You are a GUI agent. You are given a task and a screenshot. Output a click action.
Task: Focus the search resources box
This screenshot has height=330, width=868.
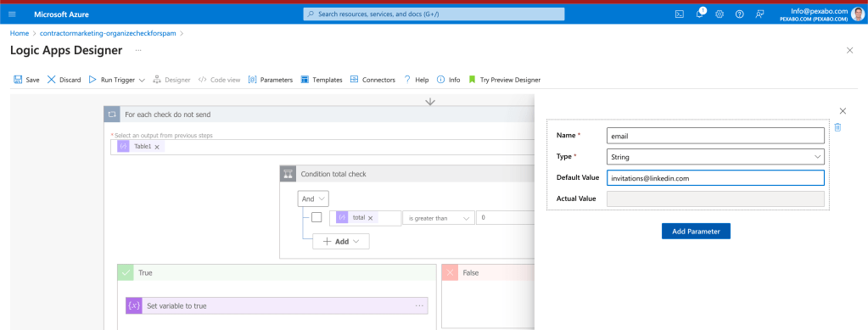coord(434,14)
